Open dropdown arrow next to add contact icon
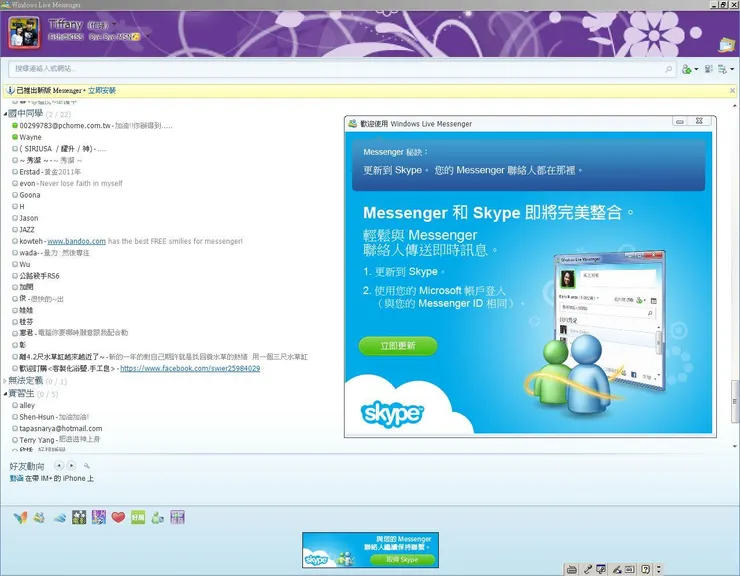Image resolution: width=740 pixels, height=576 pixels. 696,70
